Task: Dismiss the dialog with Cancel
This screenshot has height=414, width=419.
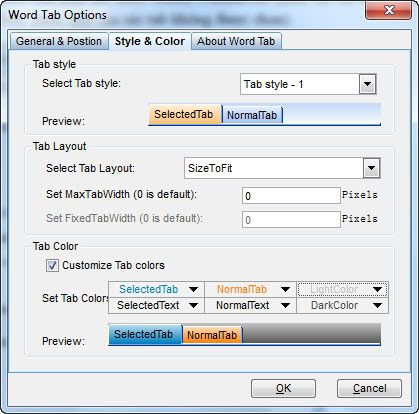Action: [x=369, y=388]
